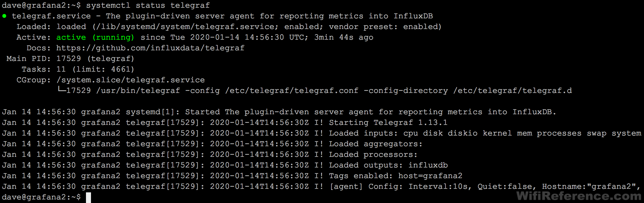The image size is (644, 203).
Task: Click the /usr/bin/telegraf binary path
Action: [x=138, y=91]
